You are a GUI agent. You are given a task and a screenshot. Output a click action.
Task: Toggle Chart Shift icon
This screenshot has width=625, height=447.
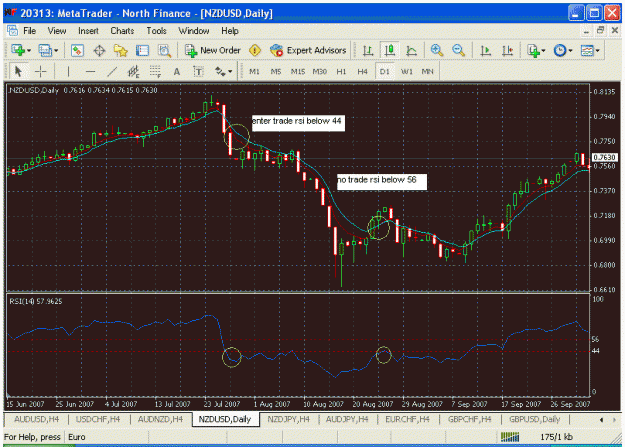507,51
